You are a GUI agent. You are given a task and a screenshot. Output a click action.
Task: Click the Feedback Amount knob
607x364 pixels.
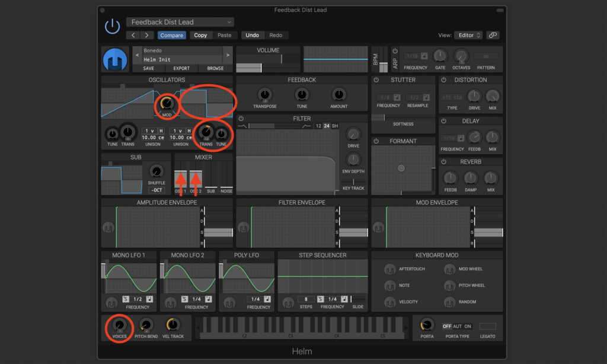[338, 94]
